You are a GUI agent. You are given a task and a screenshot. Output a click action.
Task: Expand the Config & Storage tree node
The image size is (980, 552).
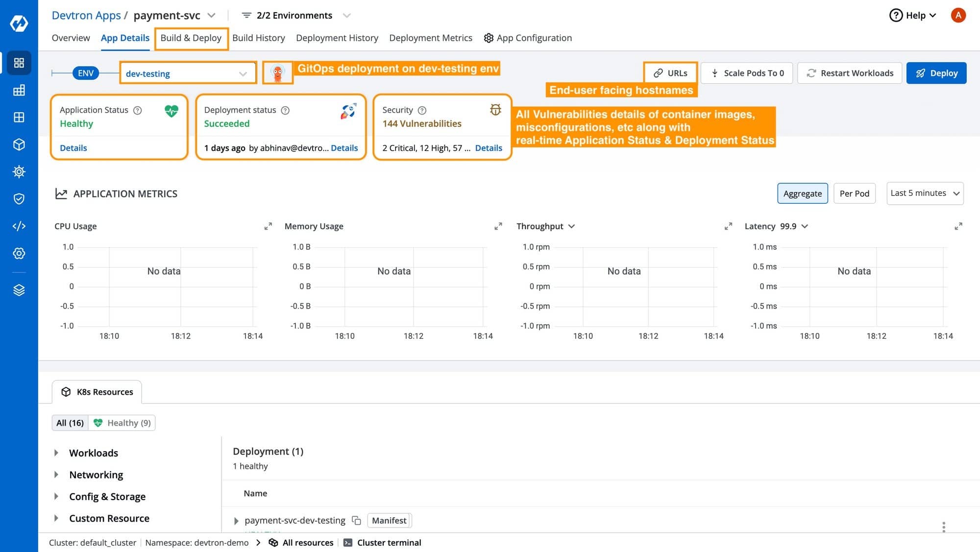[56, 497]
